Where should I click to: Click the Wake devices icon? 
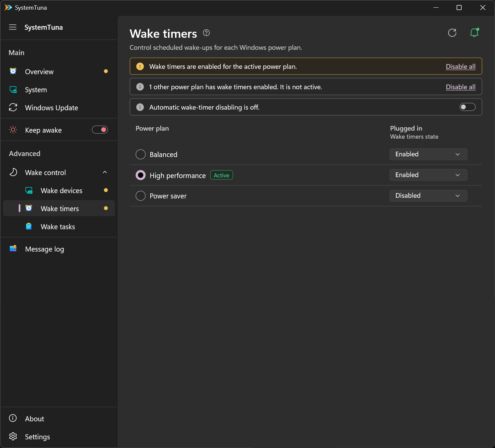click(29, 190)
